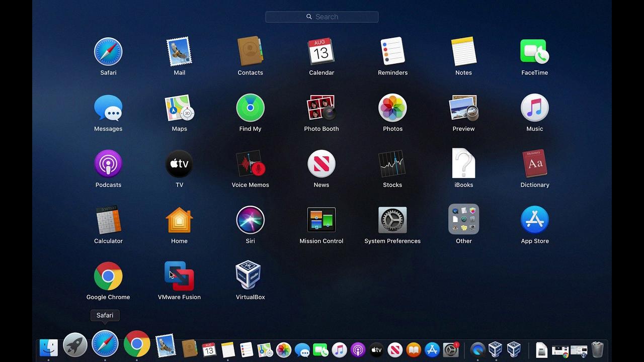Open App Store from the Launchpad grid
Image resolution: width=644 pixels, height=362 pixels.
(x=534, y=220)
